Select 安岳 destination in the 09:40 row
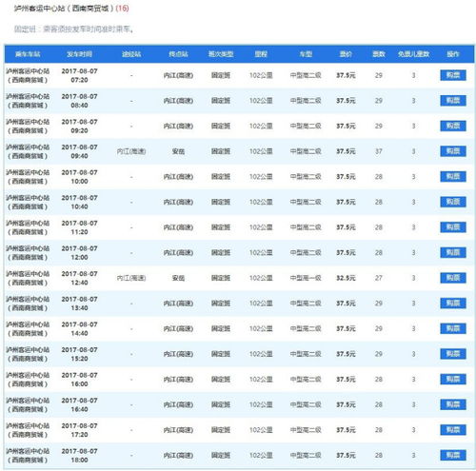Screen dimensions: 476x471 [178, 151]
